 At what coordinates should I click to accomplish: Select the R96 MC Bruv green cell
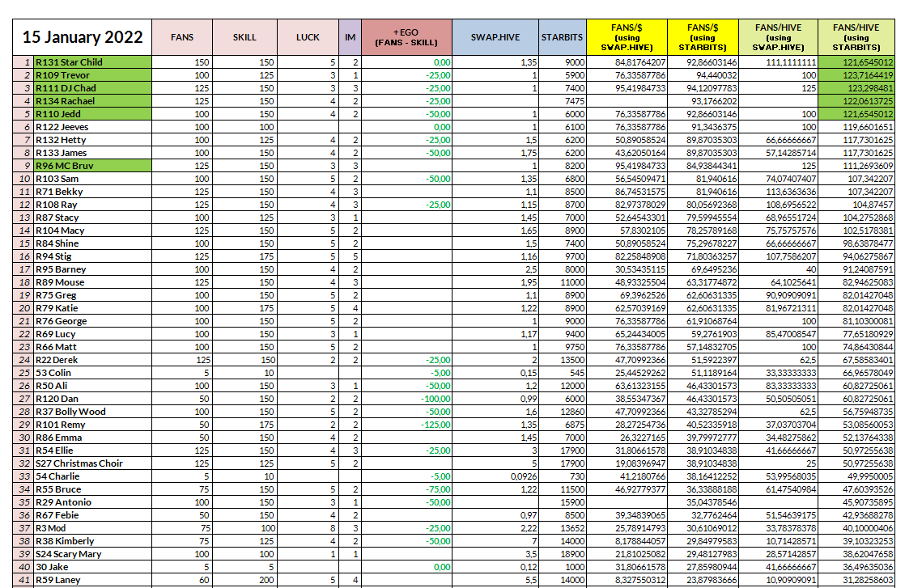click(x=92, y=166)
